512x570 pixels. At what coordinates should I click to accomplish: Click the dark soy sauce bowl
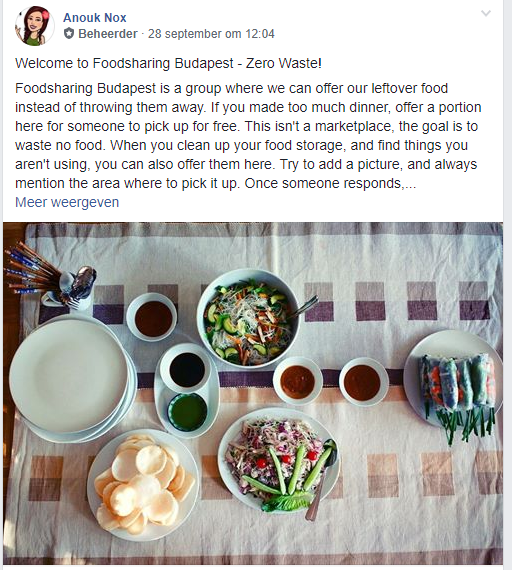click(x=187, y=369)
